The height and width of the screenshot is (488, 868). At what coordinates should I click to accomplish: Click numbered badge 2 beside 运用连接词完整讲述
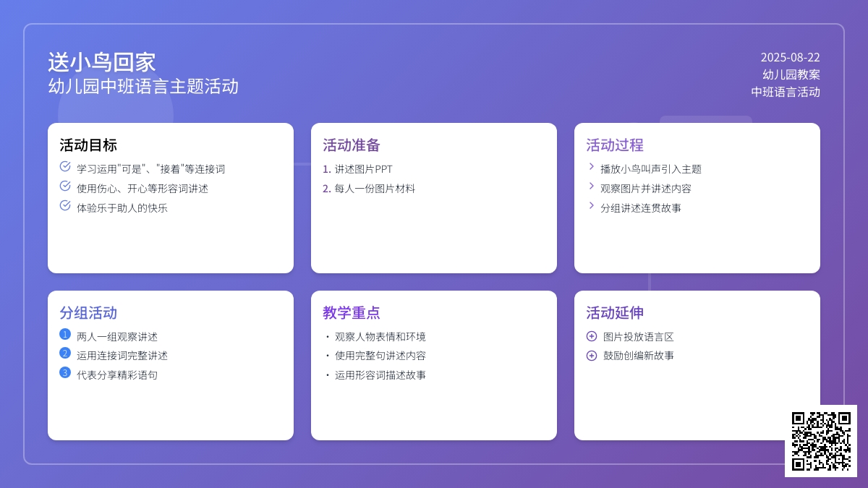[x=65, y=354]
